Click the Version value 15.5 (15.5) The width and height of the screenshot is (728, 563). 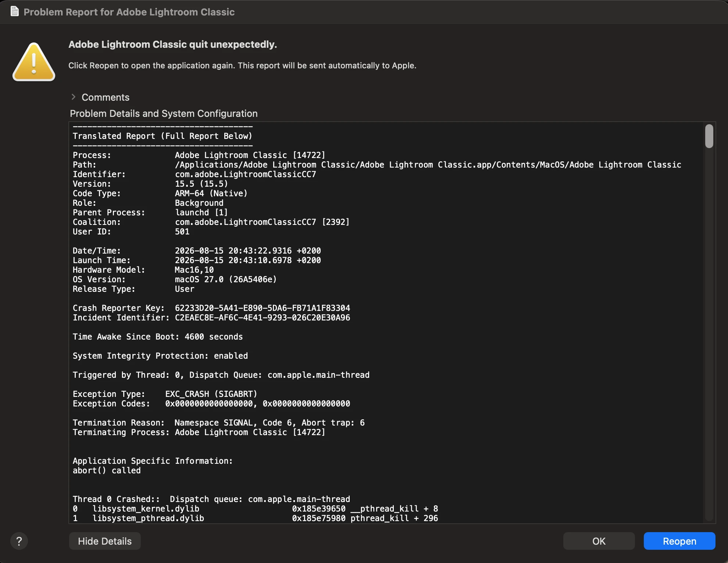point(201,184)
